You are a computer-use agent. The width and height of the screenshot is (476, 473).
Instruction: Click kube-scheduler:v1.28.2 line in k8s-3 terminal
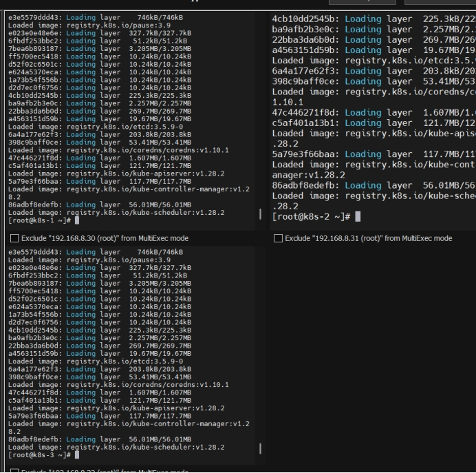(x=116, y=447)
